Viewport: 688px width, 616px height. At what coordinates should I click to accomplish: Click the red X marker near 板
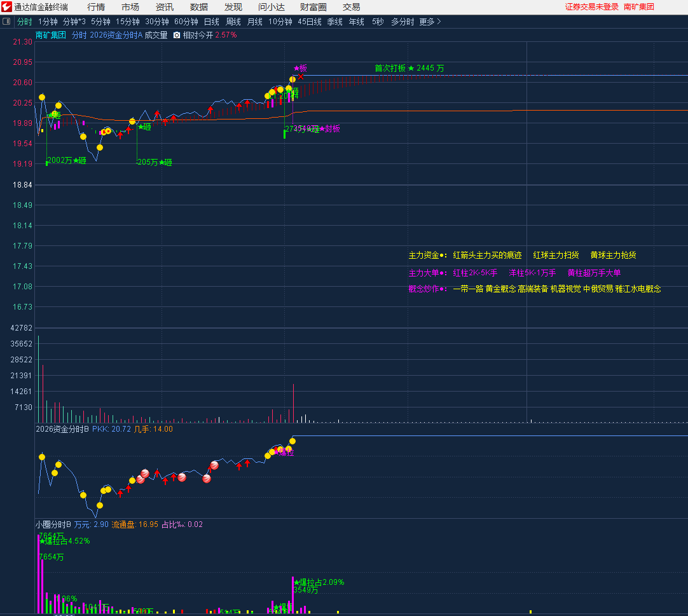(x=301, y=76)
